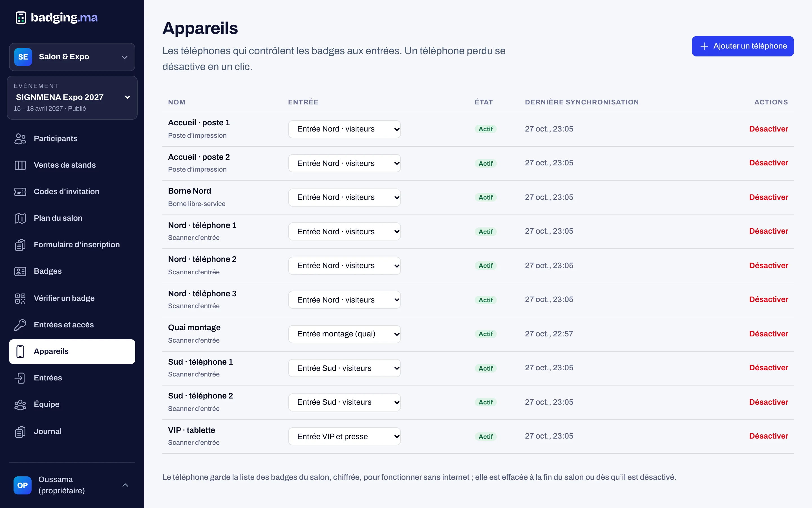Open the entrance dropdown for Nord · téléphone 2

point(344,265)
